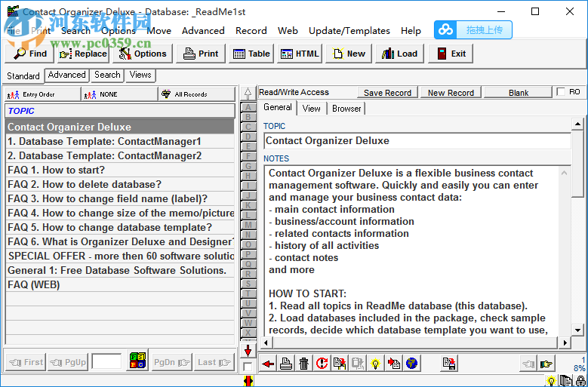Click the Find toolbar button

[30, 54]
